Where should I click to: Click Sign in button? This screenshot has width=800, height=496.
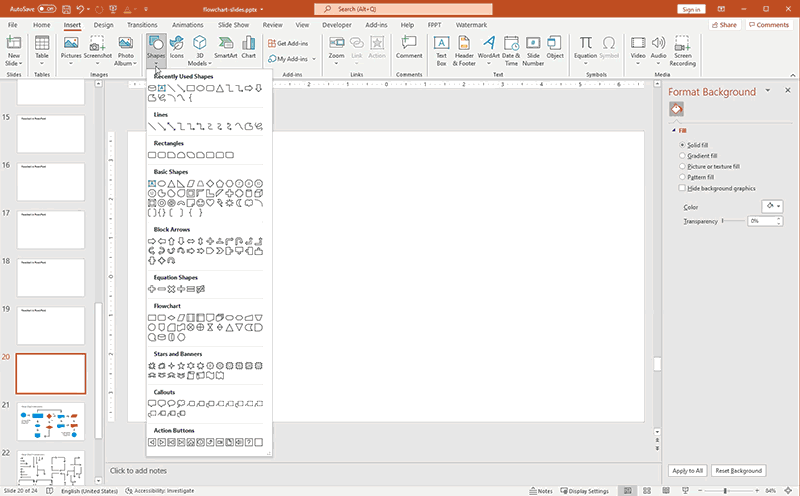[691, 9]
